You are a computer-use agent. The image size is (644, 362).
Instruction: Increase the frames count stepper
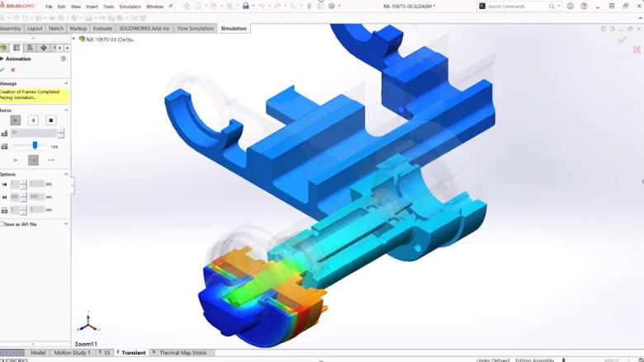tap(61, 131)
